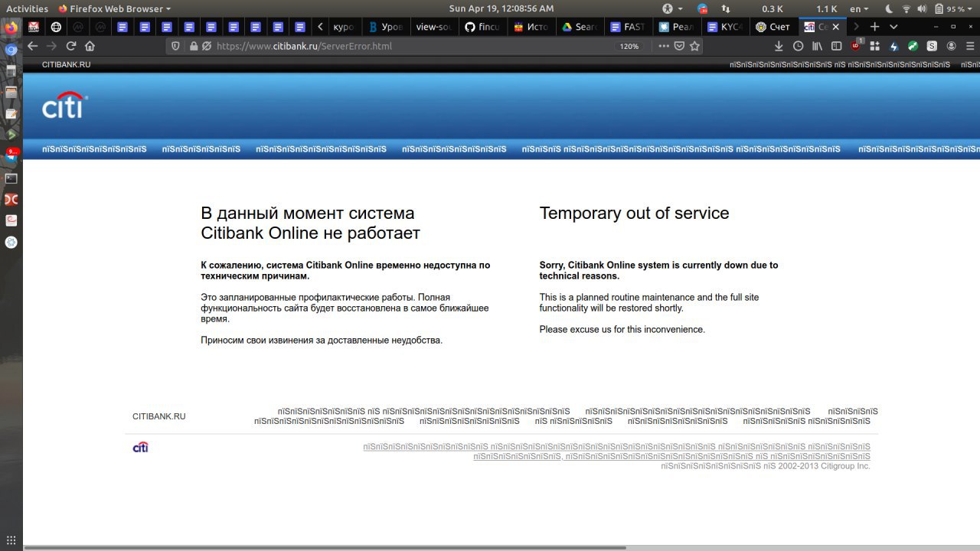This screenshot has width=980, height=551.
Task: List all tabs dropdown chevron
Action: (x=893, y=26)
